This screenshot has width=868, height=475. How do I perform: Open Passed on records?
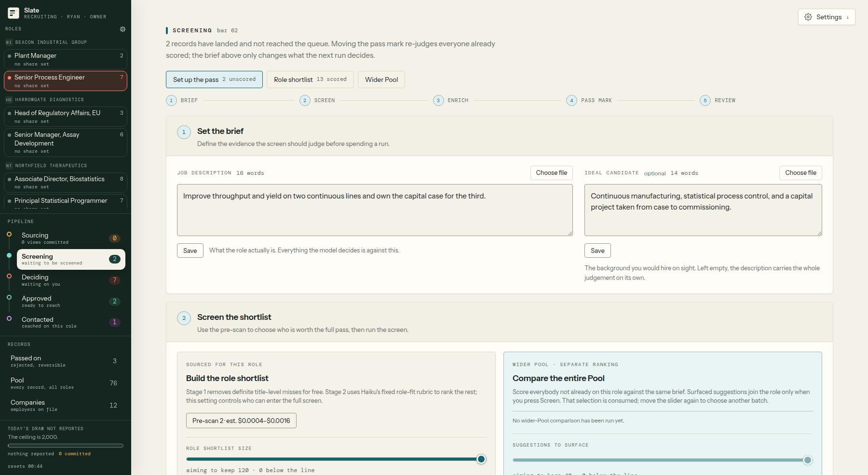pos(66,361)
